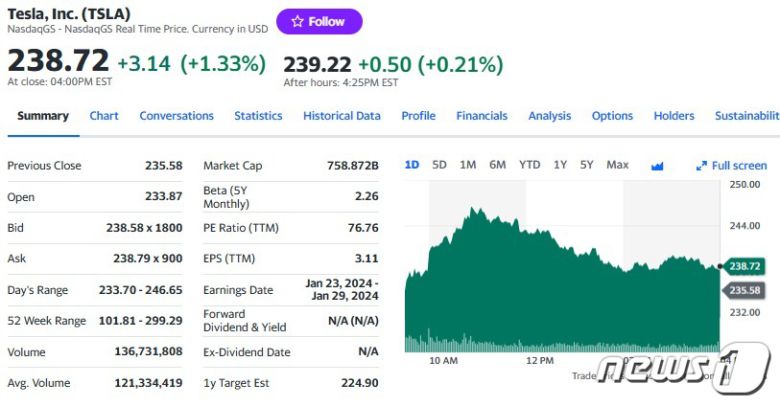Open the Options tab

(x=612, y=116)
